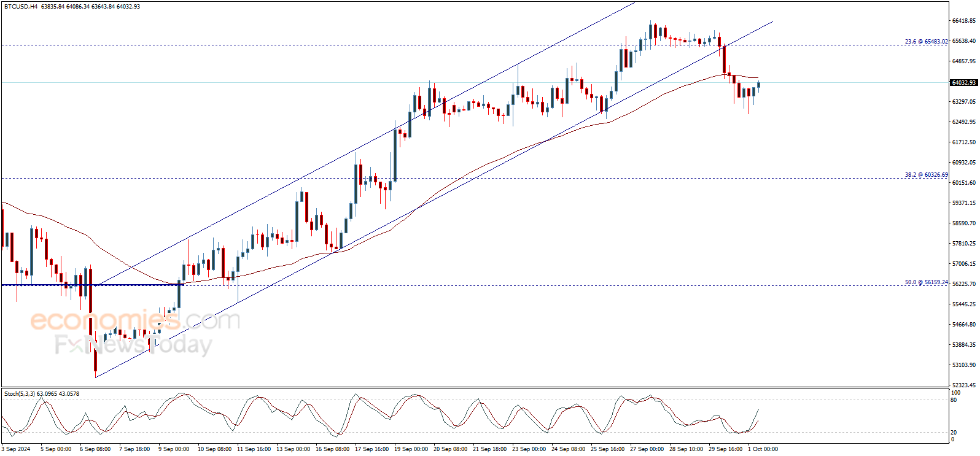The height and width of the screenshot is (456, 980).
Task: Click the 6 Sep 08:00 time label
Action: tap(95, 449)
